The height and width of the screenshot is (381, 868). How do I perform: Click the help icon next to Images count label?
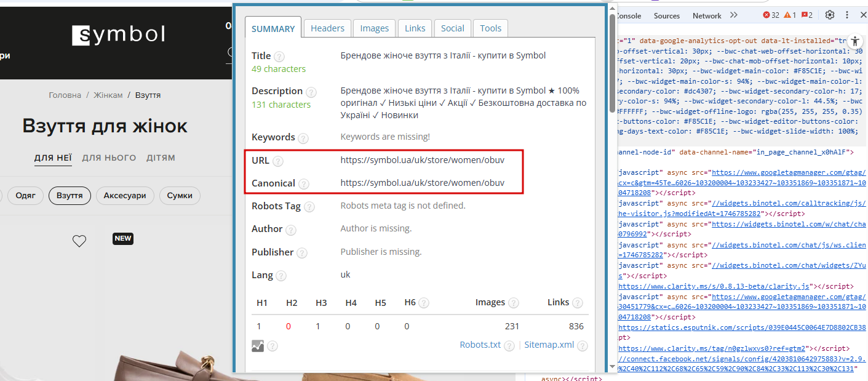point(514,303)
